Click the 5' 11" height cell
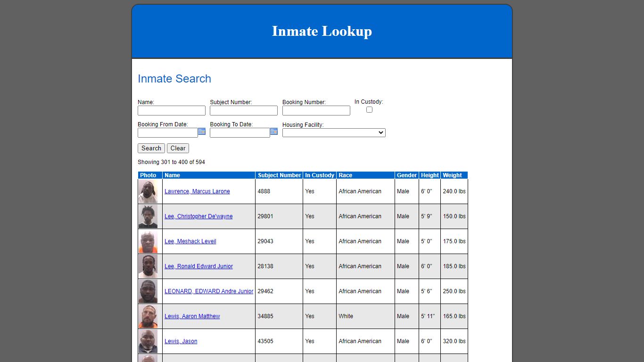 pos(430,316)
